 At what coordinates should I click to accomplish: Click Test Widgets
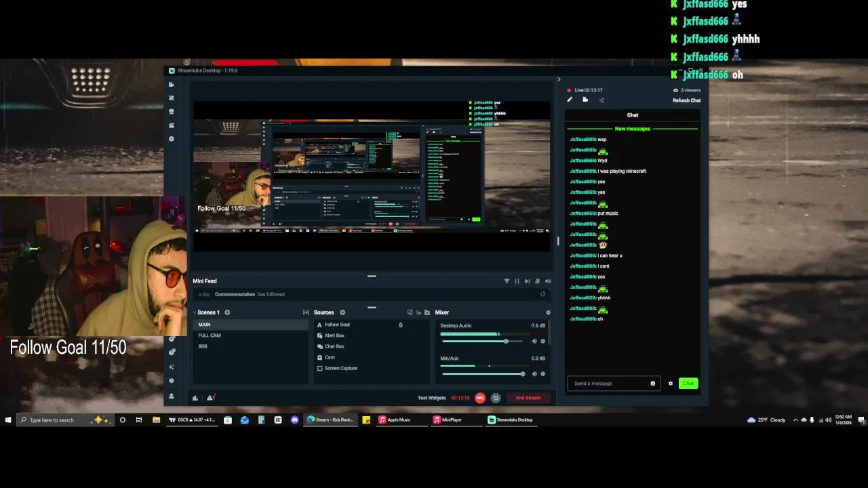click(x=432, y=398)
